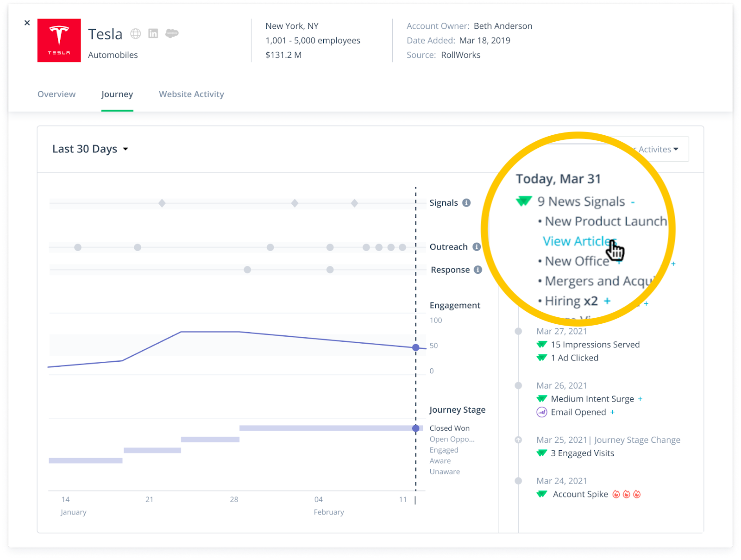The height and width of the screenshot is (560, 741).
Task: Click the first Response dot
Action: (247, 270)
